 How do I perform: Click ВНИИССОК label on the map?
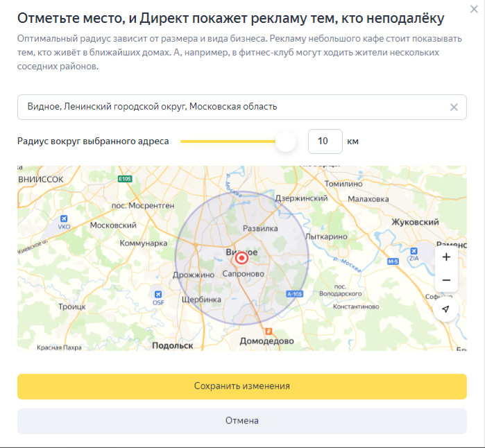pyautogui.click(x=40, y=180)
